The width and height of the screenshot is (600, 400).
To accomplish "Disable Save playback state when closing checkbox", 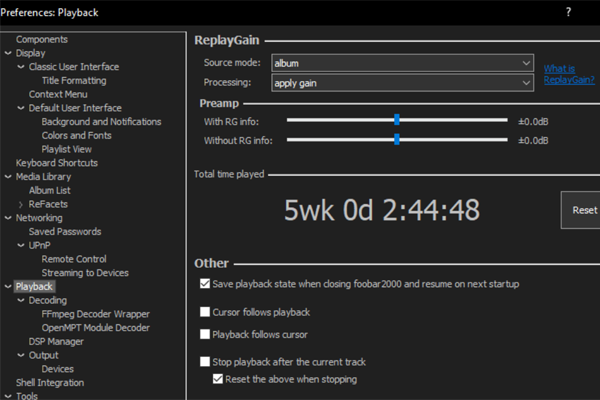I will pos(205,284).
